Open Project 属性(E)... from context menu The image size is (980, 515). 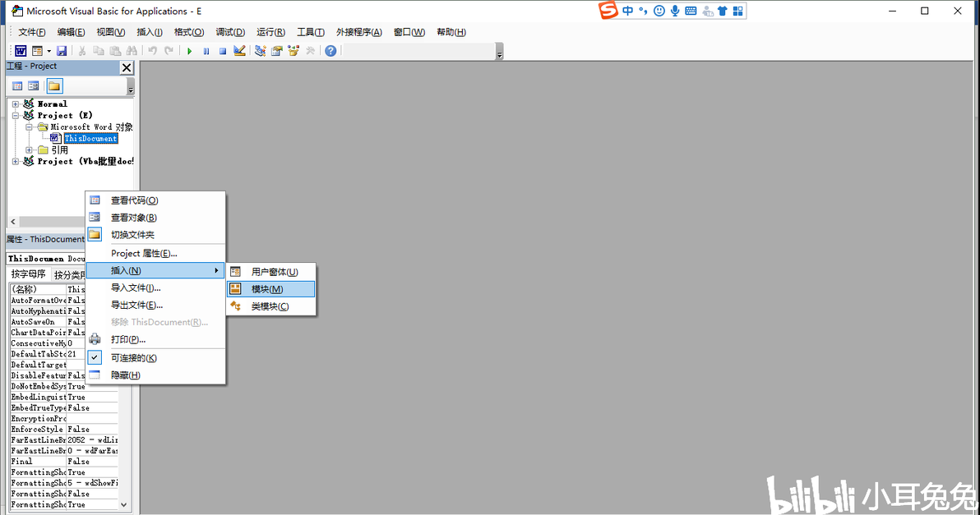(155, 254)
